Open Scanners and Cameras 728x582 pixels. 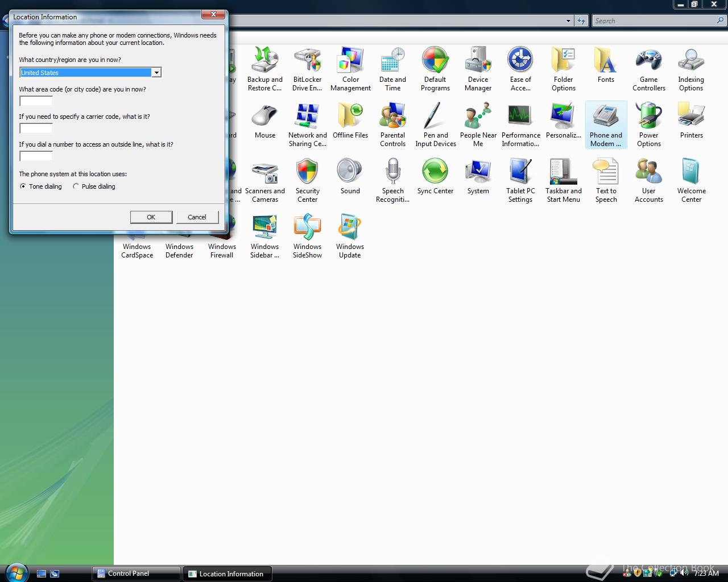[x=264, y=181]
